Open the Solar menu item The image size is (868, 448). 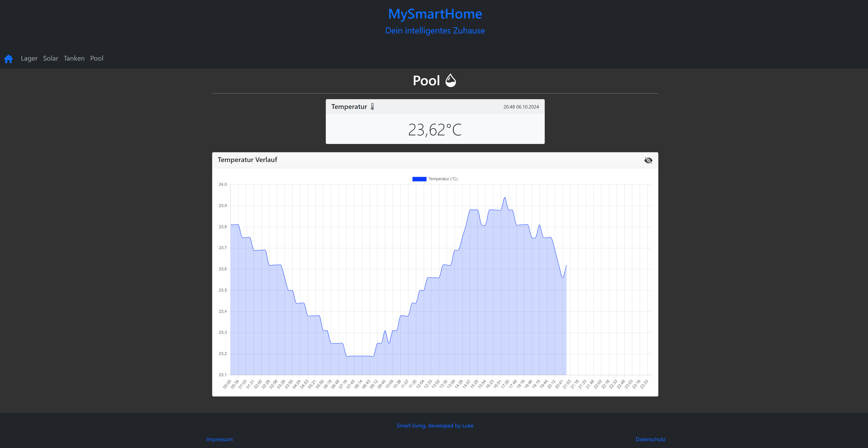pyautogui.click(x=51, y=59)
